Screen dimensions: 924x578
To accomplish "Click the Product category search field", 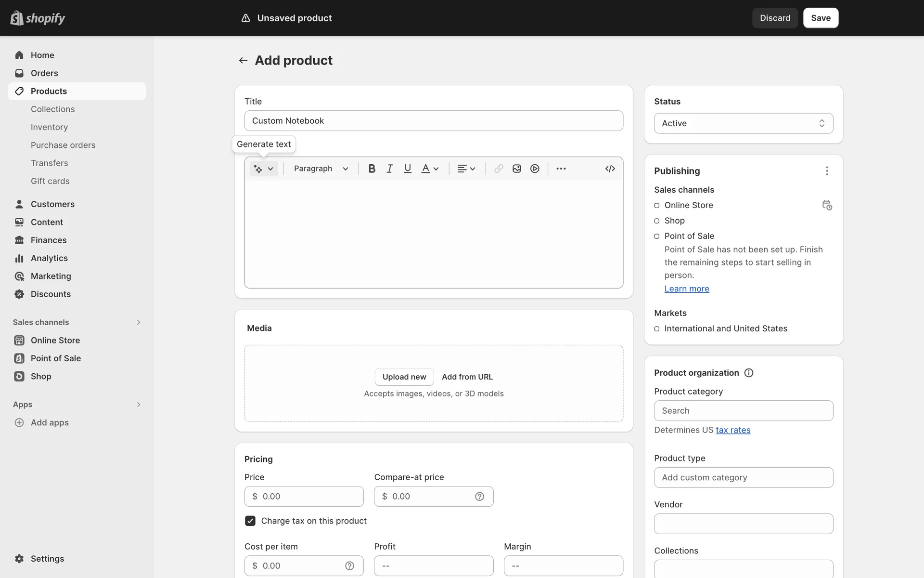I will [x=743, y=411].
